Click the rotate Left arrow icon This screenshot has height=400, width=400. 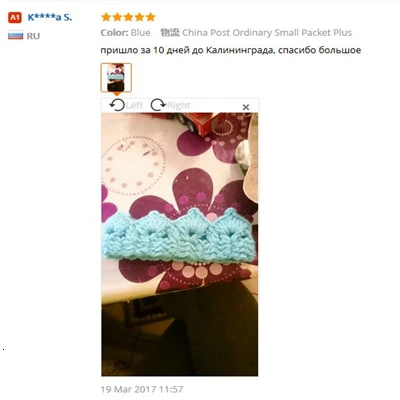(x=117, y=105)
